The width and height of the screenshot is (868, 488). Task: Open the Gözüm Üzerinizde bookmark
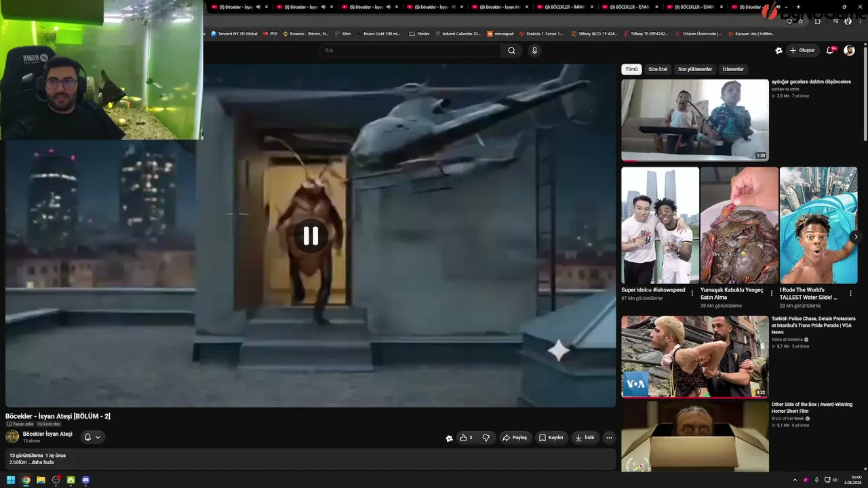[698, 33]
